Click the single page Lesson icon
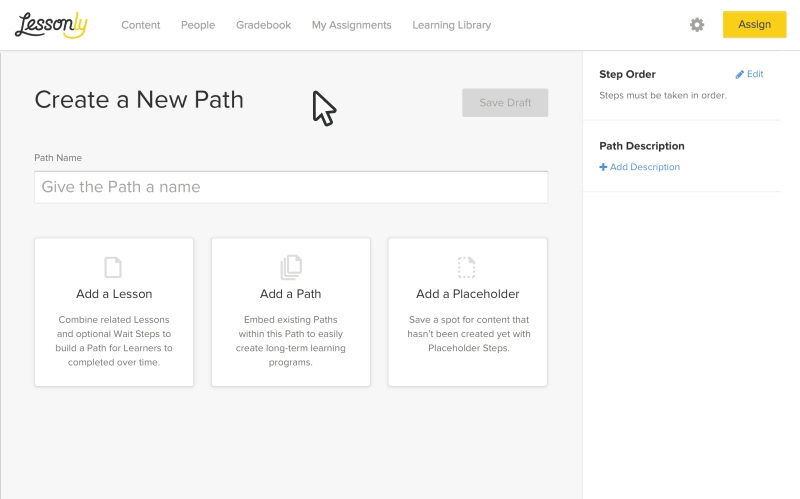The height and width of the screenshot is (499, 800). pos(113,267)
